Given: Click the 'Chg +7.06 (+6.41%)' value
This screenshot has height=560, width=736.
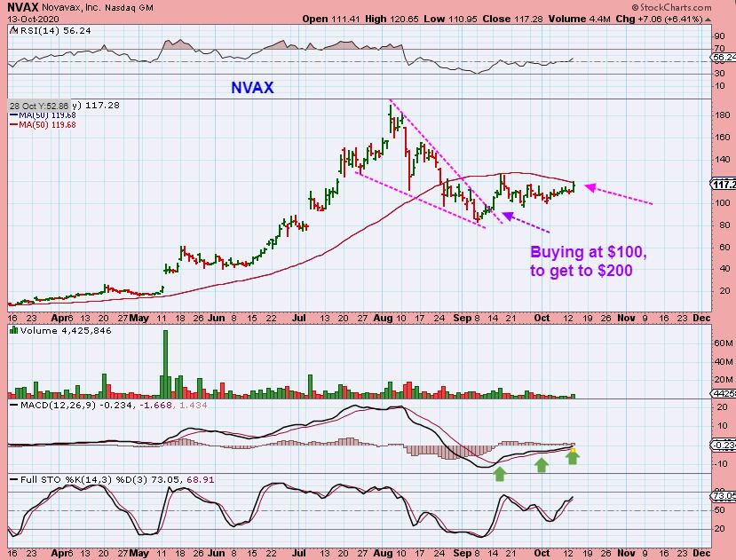Looking at the screenshot, I should tap(659, 20).
